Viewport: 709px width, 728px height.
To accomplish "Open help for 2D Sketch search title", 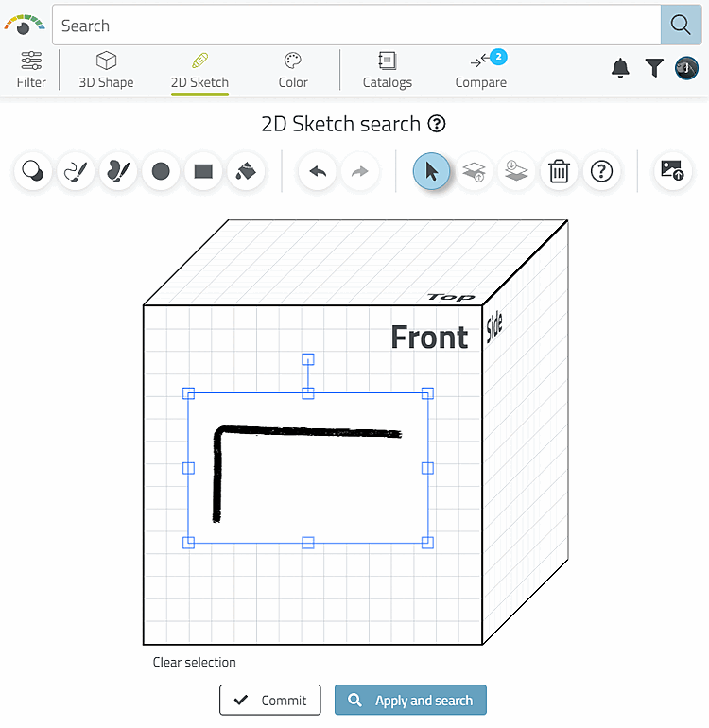I will [x=437, y=124].
